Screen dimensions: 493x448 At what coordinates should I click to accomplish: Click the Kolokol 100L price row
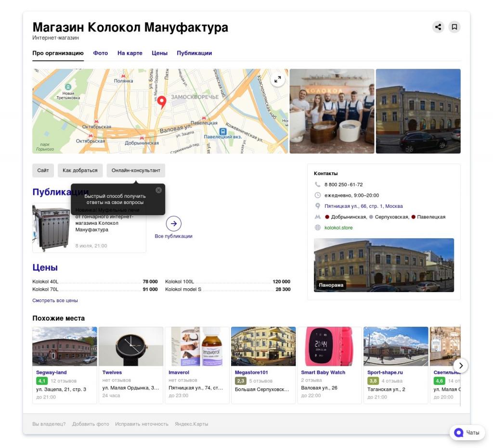click(228, 282)
